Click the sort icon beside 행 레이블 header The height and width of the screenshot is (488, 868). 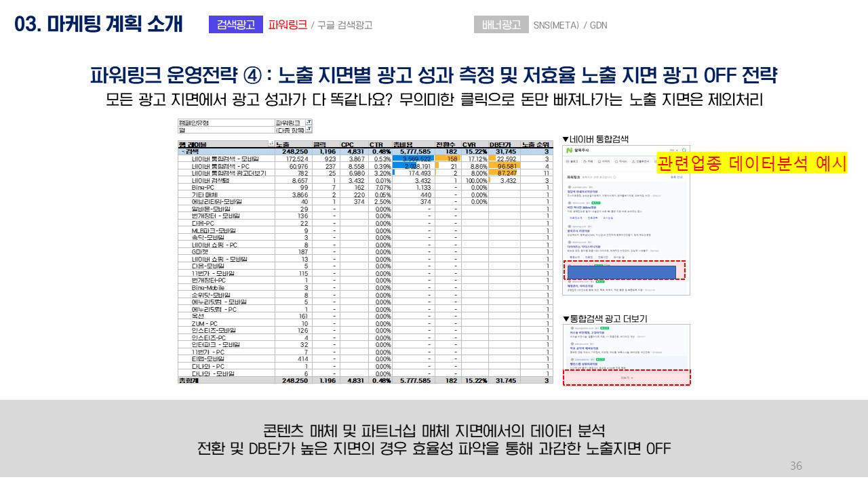pyautogui.click(x=271, y=144)
